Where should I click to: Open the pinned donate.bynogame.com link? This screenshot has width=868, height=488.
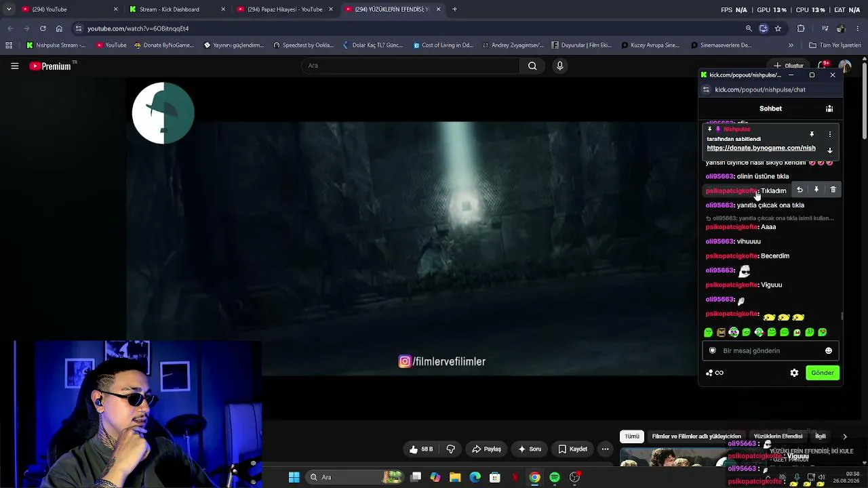pos(761,148)
